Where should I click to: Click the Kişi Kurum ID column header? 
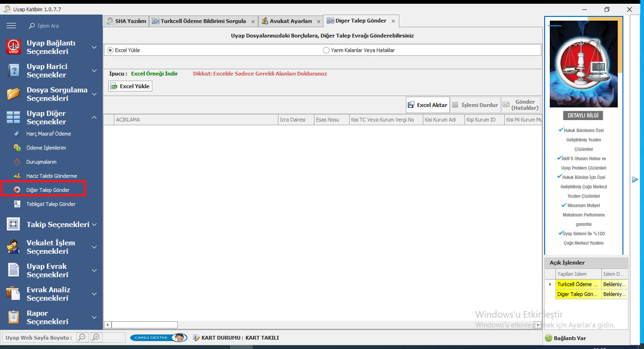click(485, 120)
